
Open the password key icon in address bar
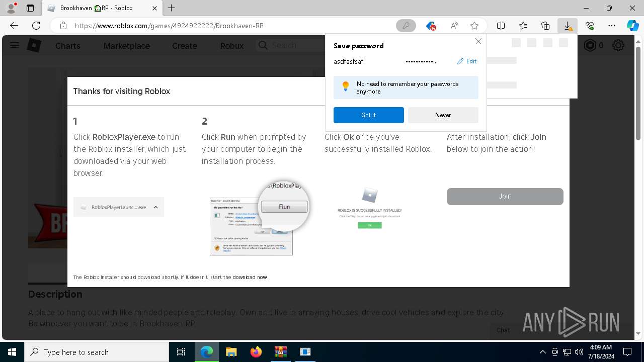[406, 26]
